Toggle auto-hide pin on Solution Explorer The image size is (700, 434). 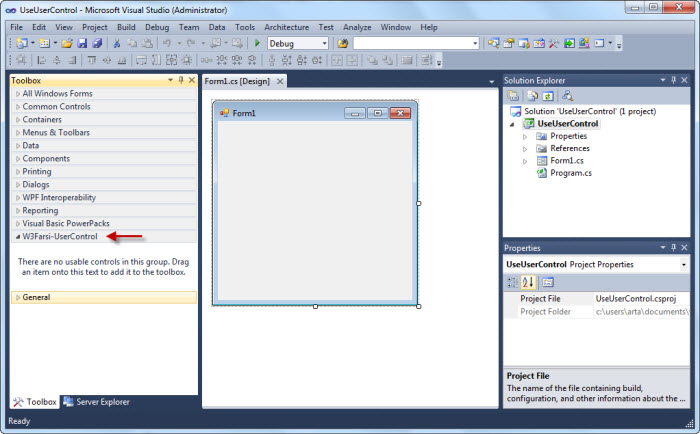click(673, 80)
